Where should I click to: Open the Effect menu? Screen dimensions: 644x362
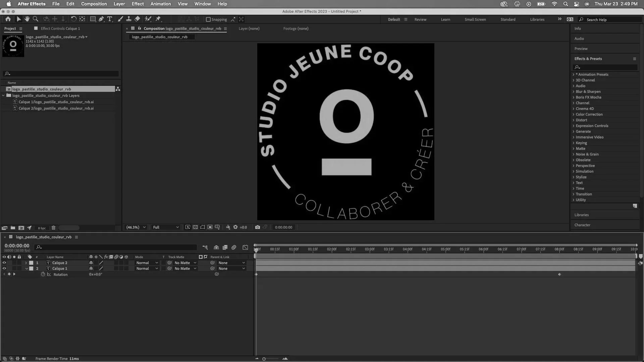[138, 4]
